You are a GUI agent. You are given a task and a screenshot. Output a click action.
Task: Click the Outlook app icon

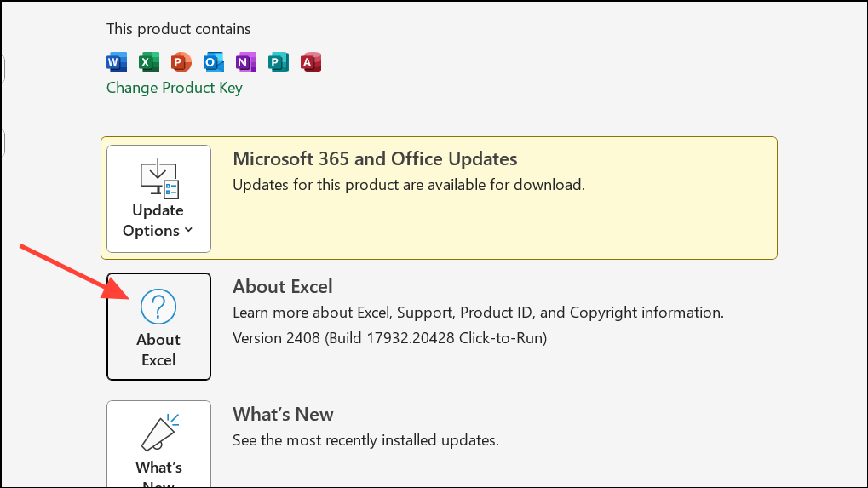(213, 62)
